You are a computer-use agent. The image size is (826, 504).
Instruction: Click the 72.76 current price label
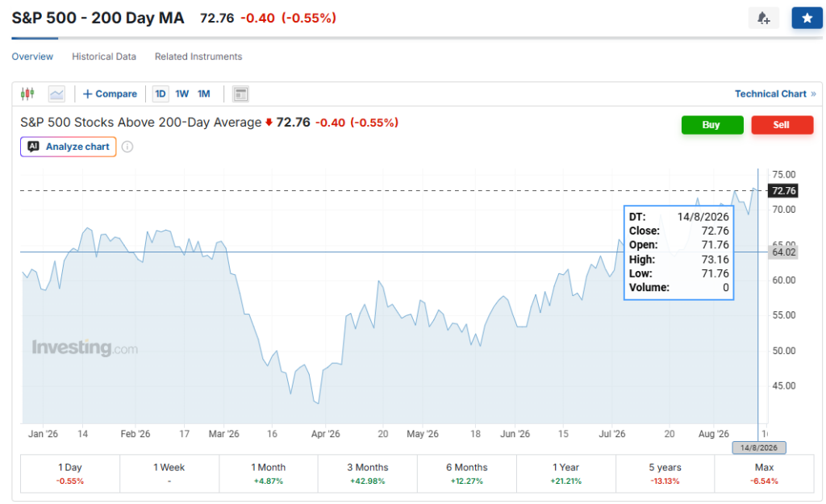783,190
